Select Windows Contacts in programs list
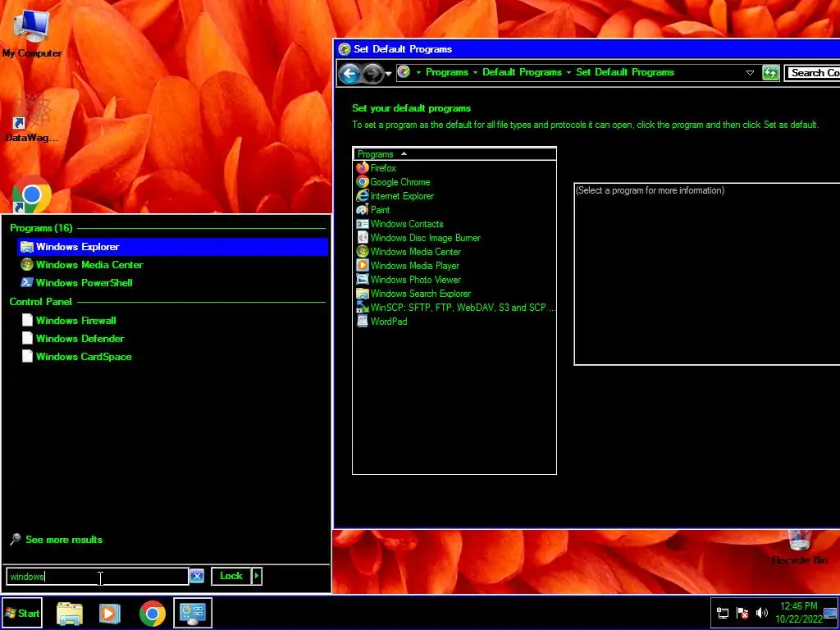This screenshot has width=840, height=630. click(407, 224)
